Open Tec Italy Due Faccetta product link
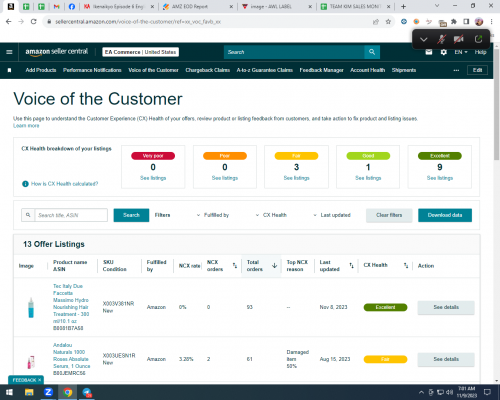 pos(71,304)
